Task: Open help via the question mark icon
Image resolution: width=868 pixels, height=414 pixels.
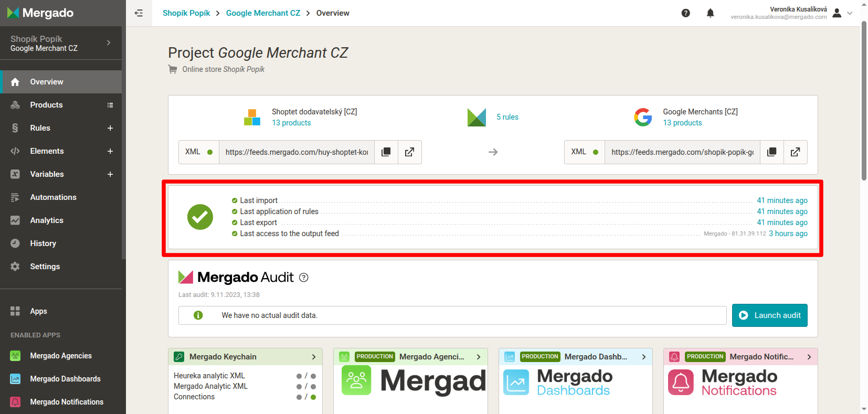Action: [x=685, y=13]
